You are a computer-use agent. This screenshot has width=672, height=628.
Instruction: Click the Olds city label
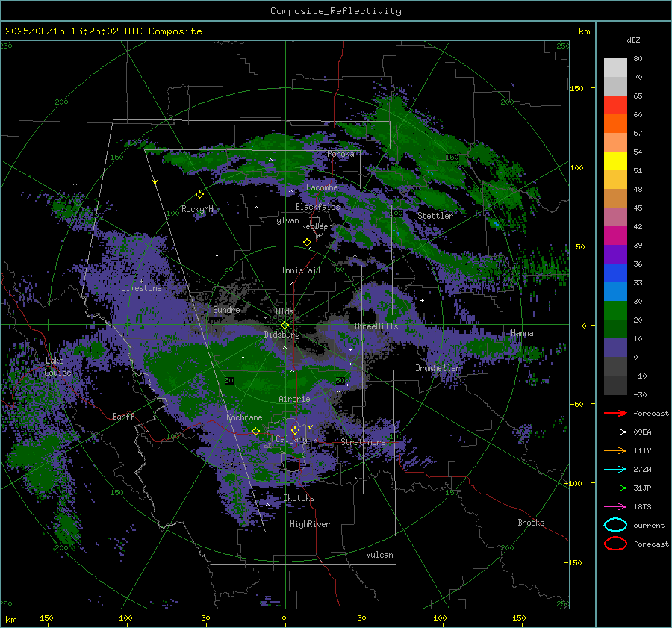point(284,311)
